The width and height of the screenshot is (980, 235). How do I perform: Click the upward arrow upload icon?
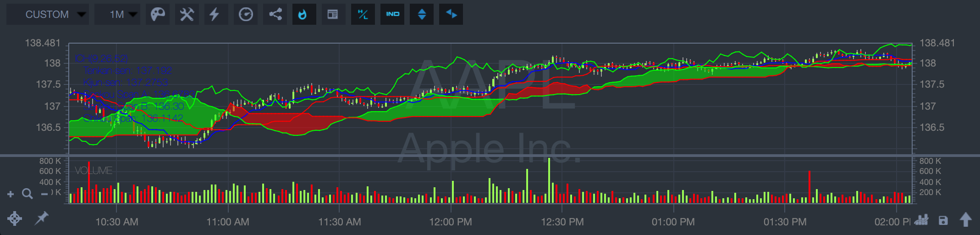pos(966,219)
